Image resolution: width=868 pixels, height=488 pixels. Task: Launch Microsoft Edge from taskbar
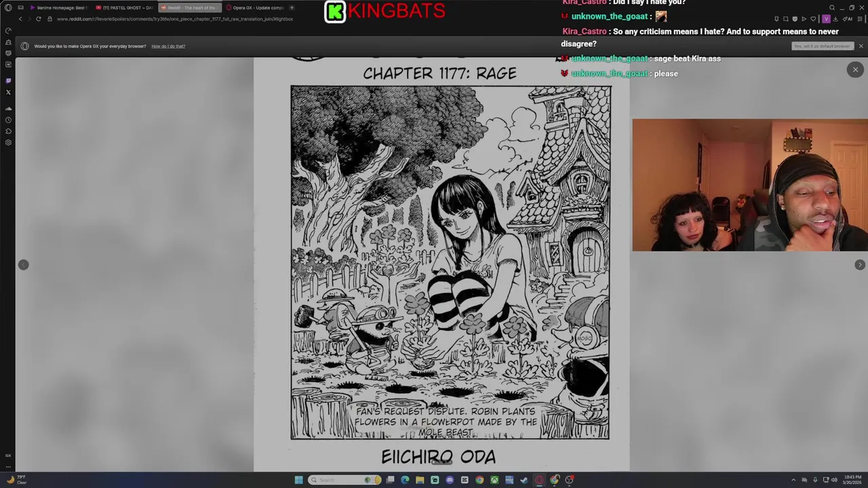[x=405, y=480]
